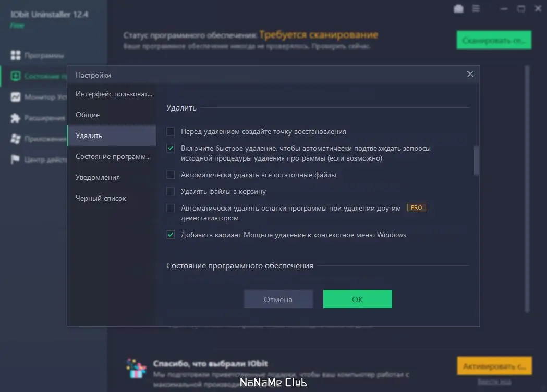Maximize the IObit Uninstaller window
Viewport: 547px width, 392px height.
[521, 9]
